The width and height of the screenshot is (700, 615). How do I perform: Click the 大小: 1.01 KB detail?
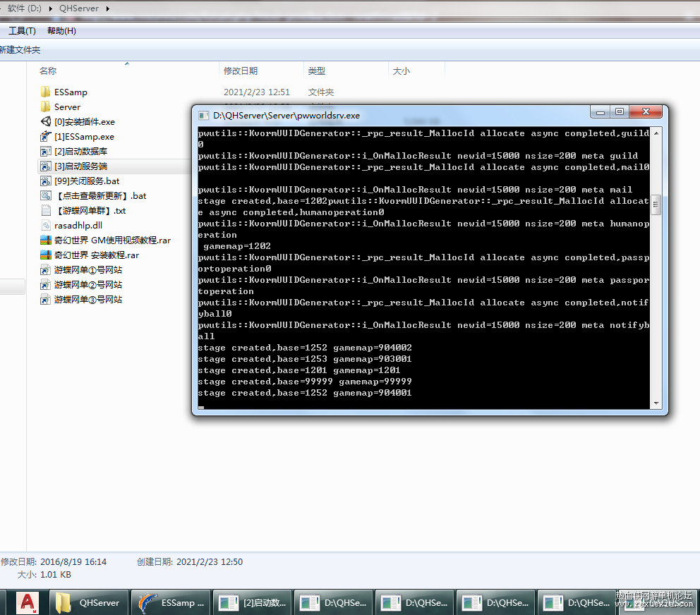44,575
